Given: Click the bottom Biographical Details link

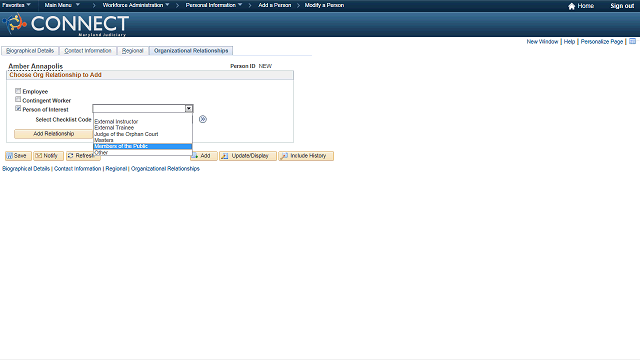Looking at the screenshot, I should (x=26, y=169).
